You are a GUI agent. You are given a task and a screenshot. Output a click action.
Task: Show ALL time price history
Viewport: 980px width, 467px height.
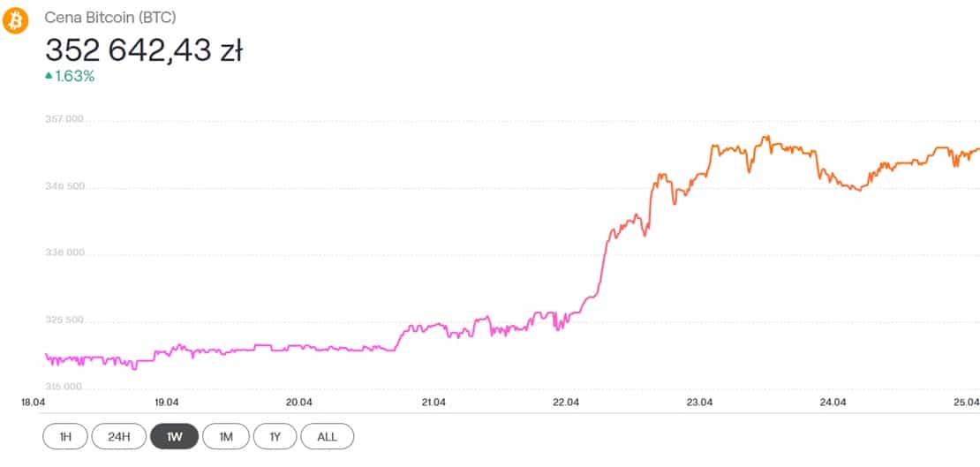(327, 436)
